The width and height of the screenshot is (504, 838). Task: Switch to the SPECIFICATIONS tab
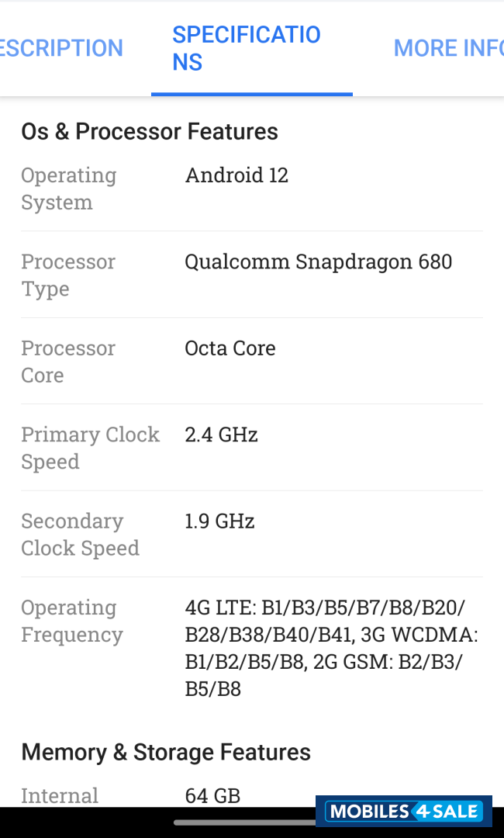(x=247, y=47)
